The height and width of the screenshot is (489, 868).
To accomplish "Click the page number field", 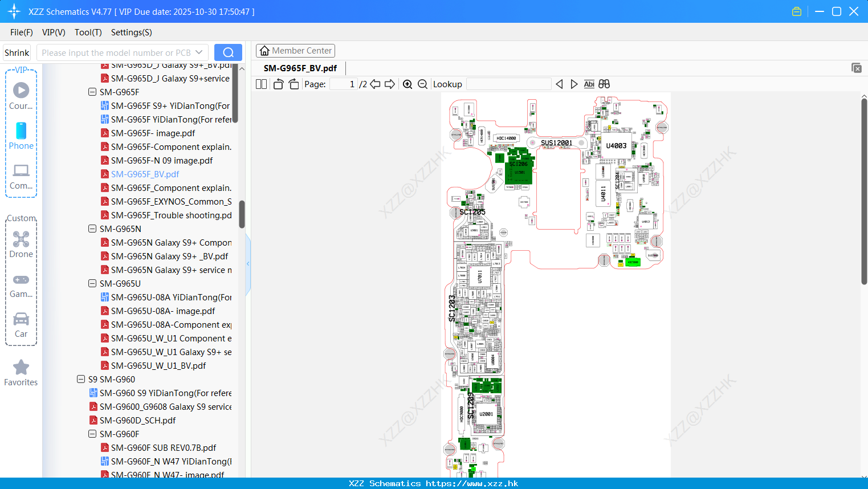I will [343, 84].
